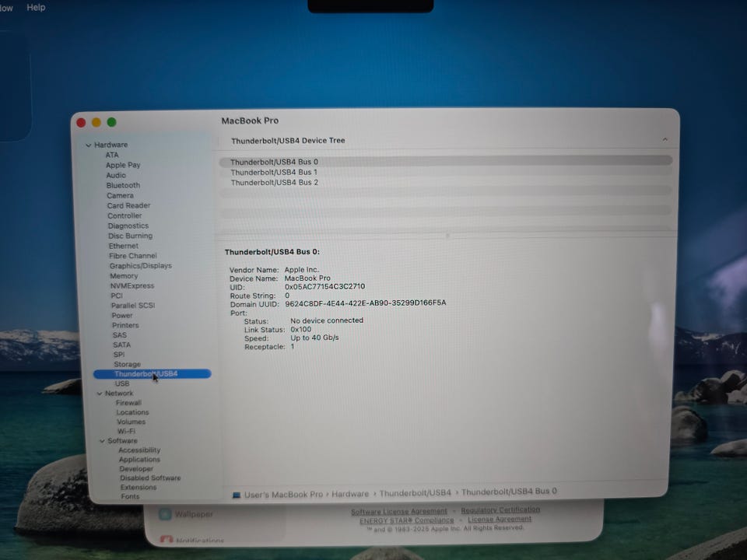Select Accessibility under Software
This screenshot has width=747, height=560.
pos(139,450)
